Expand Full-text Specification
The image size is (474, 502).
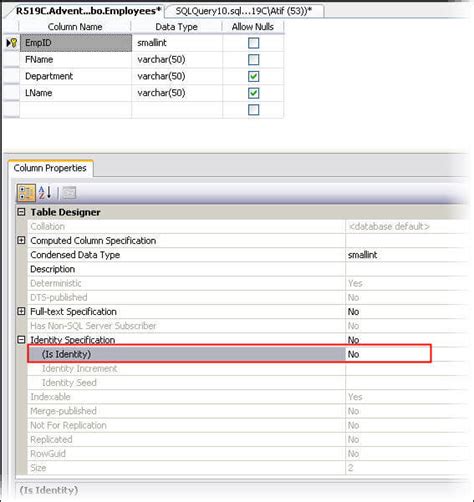[x=21, y=311]
